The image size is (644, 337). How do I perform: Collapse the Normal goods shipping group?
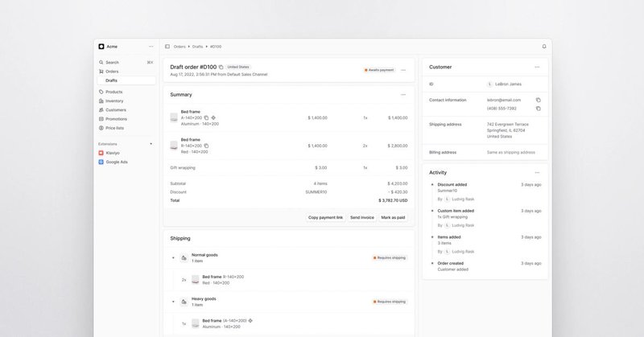(x=173, y=258)
